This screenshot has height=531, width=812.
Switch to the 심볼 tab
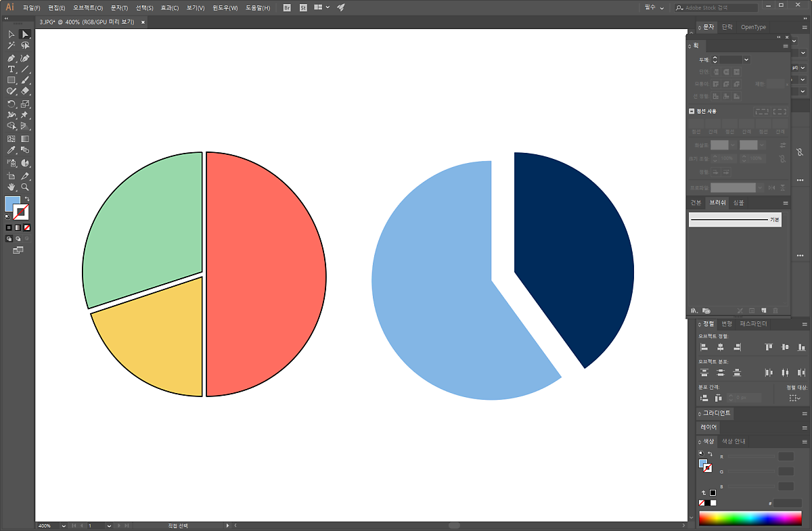click(738, 203)
